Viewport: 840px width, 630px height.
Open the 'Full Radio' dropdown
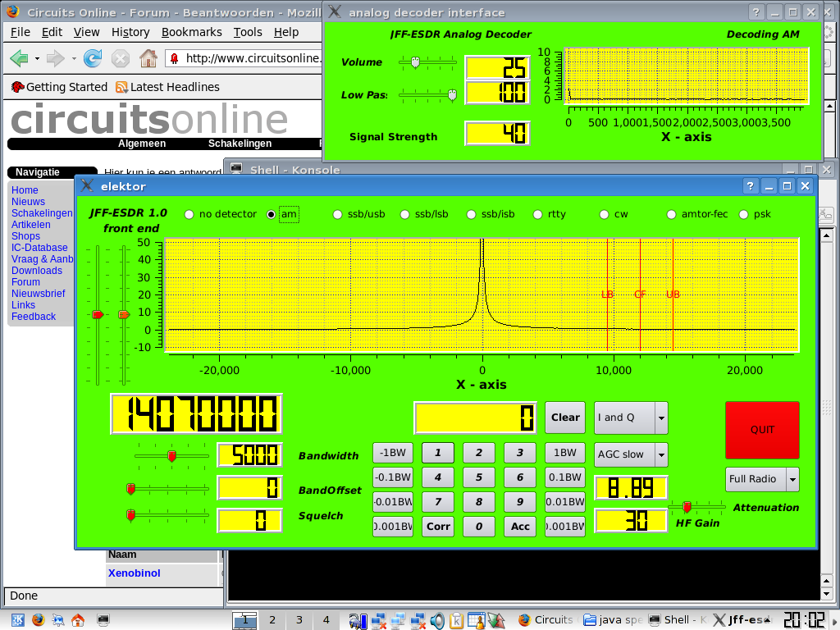point(762,479)
